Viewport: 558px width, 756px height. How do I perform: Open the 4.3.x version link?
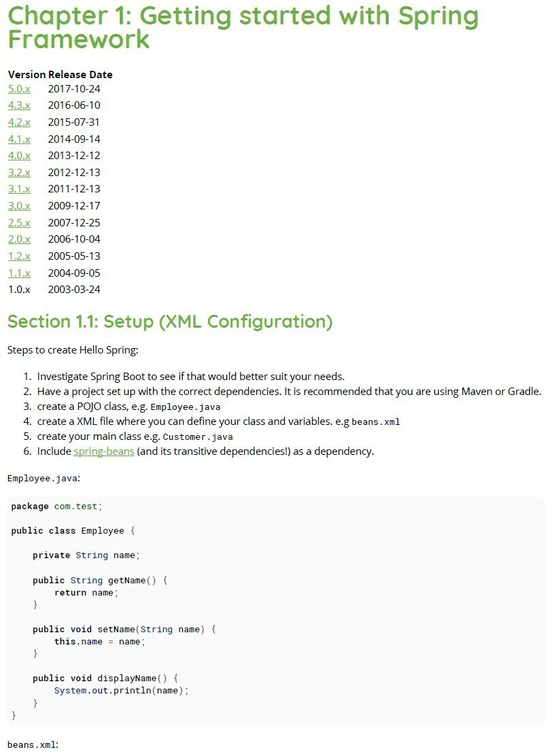tap(19, 105)
